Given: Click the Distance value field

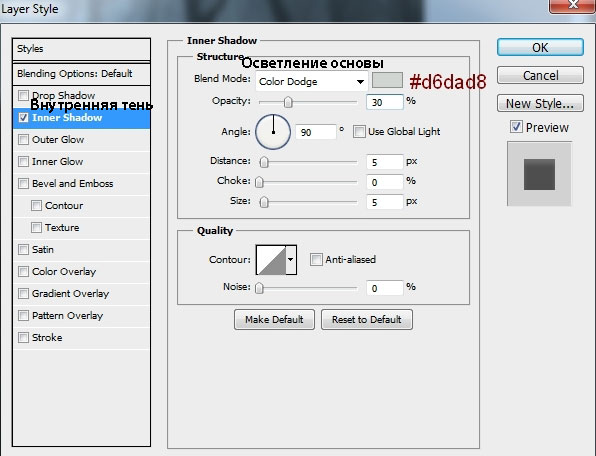Looking at the screenshot, I should click(x=384, y=162).
